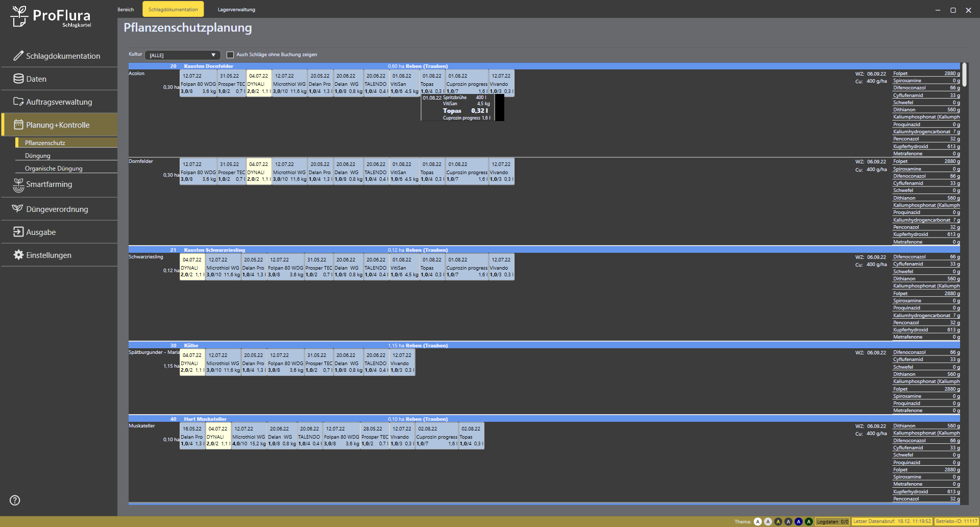Image resolution: width=980 pixels, height=527 pixels.
Task: Open the Kultur dropdown showing [ALLE]
Action: 182,55
